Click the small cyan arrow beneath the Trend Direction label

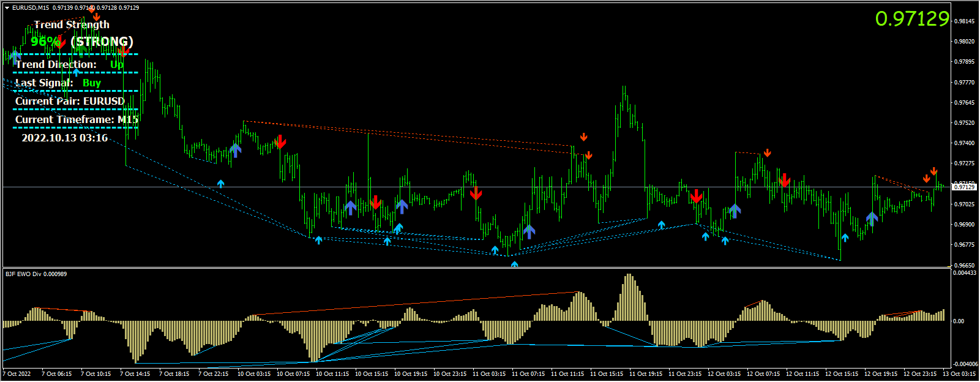click(x=77, y=72)
